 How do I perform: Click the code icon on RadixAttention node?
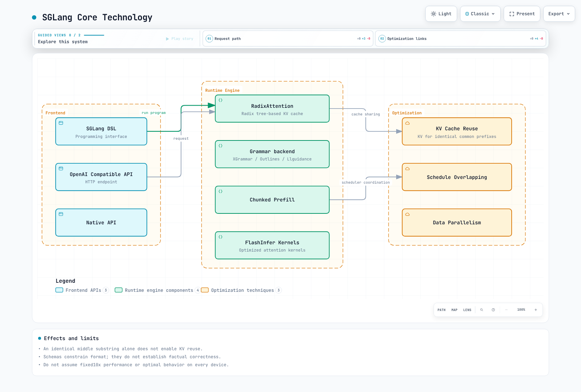[220, 100]
